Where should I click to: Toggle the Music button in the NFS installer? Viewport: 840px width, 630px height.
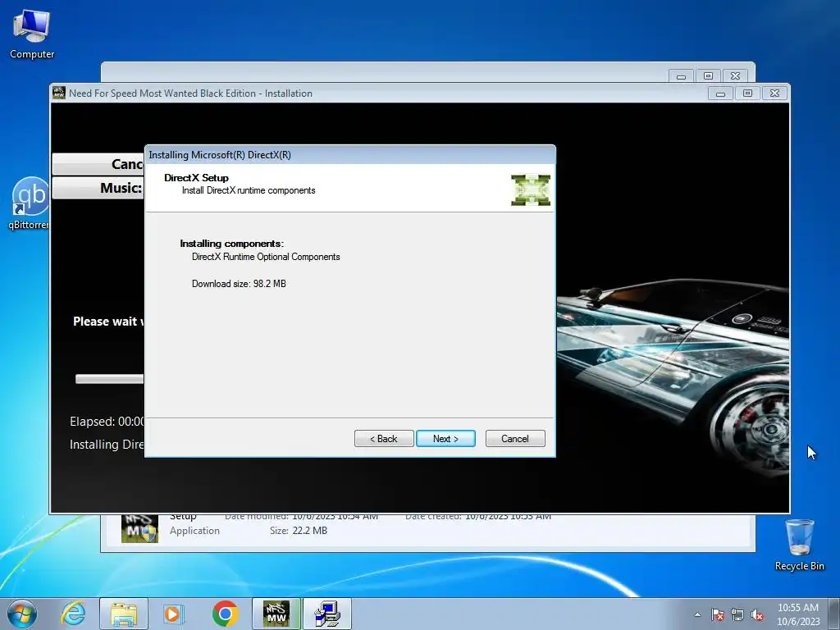(x=98, y=188)
